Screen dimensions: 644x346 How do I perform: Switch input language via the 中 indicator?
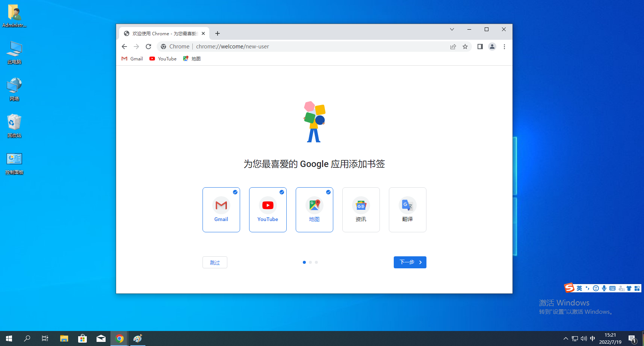(x=593, y=338)
